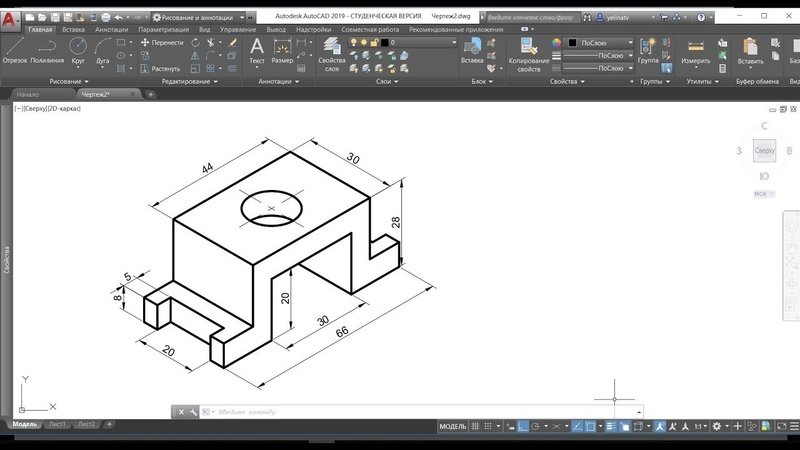
Task: Open the ПоСлою color dropdown
Action: [600, 43]
